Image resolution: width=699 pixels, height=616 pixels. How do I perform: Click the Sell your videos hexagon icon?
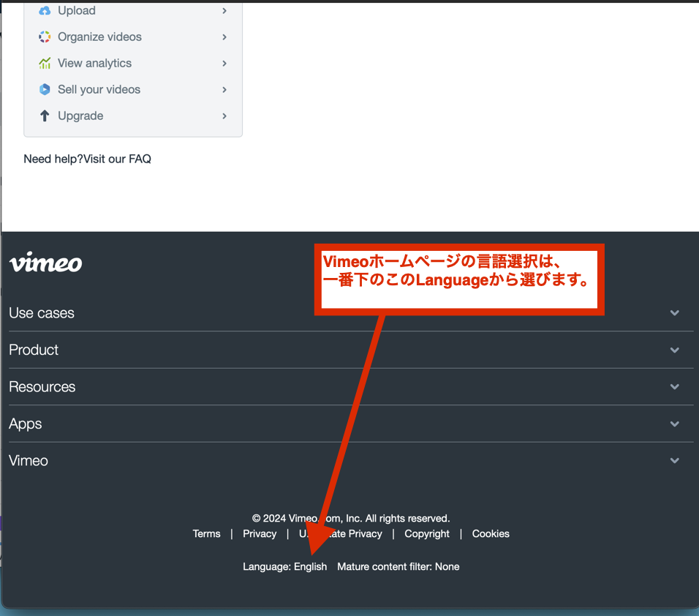click(x=45, y=89)
